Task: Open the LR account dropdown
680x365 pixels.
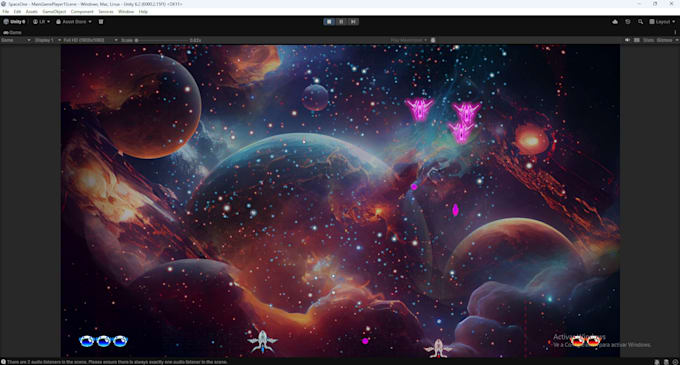Action: [42, 22]
